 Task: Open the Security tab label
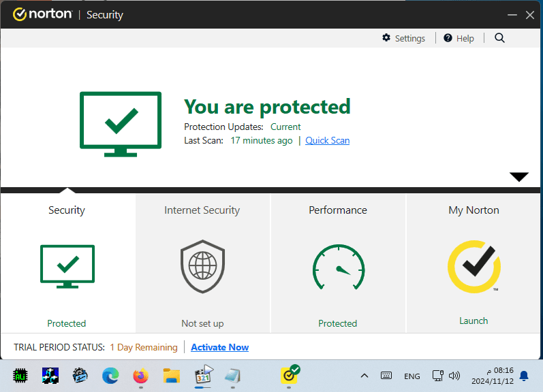(x=67, y=210)
